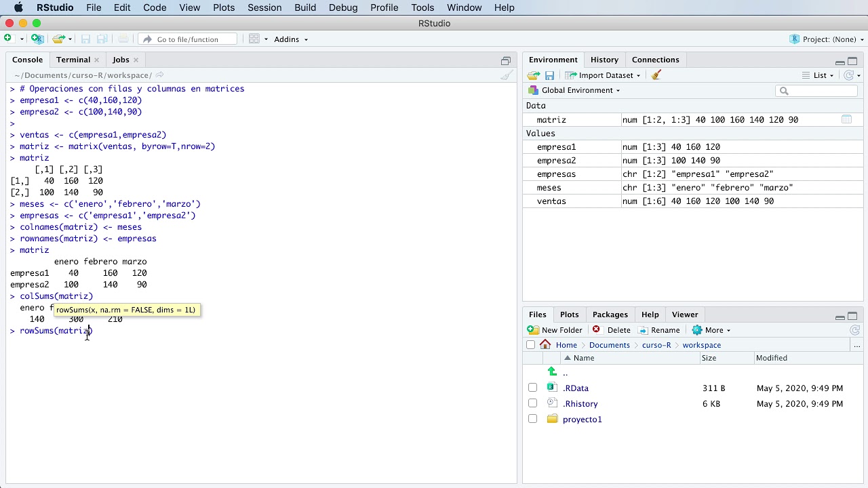Click the New File icon

coord(7,39)
